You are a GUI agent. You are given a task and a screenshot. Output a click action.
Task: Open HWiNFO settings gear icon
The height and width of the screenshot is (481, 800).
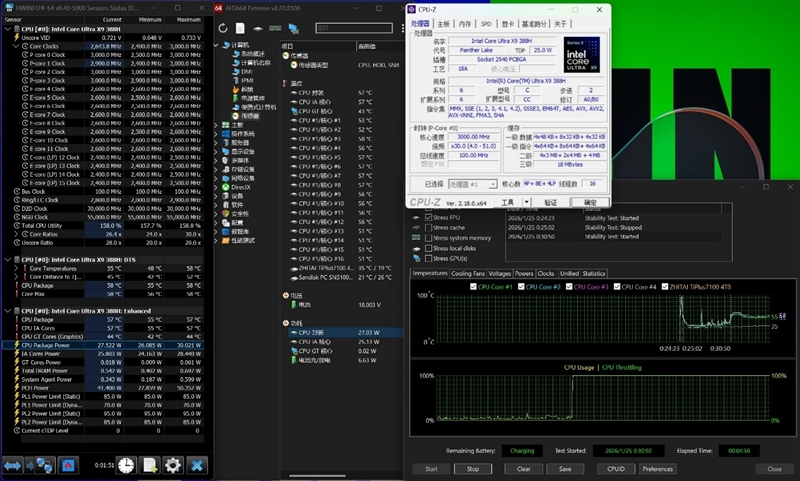click(x=173, y=465)
